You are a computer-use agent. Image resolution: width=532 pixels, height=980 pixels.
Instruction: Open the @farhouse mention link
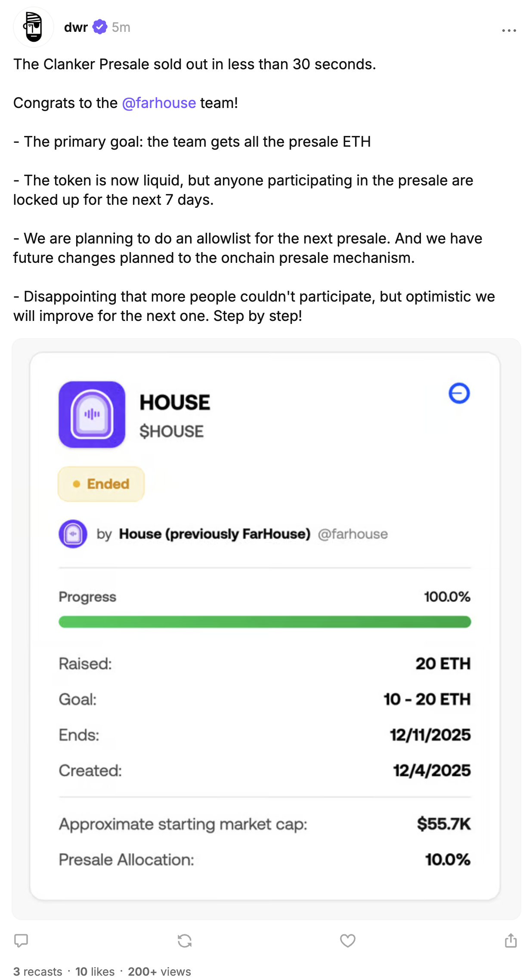click(x=159, y=103)
